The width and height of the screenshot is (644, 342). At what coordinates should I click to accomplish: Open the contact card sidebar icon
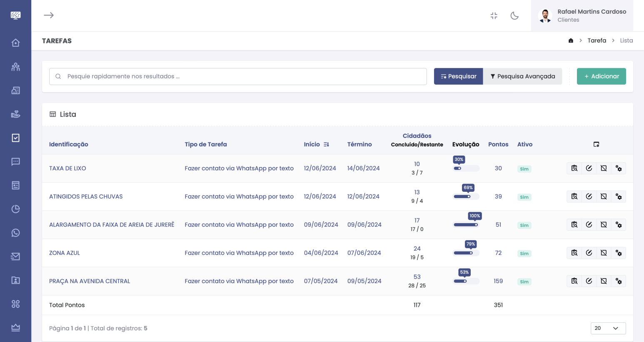pyautogui.click(x=15, y=280)
